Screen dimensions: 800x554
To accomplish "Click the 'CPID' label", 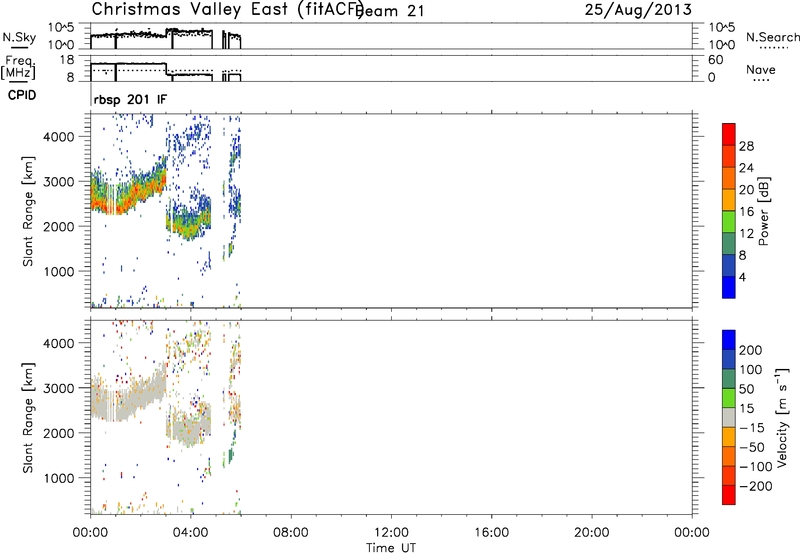I will tap(22, 95).
